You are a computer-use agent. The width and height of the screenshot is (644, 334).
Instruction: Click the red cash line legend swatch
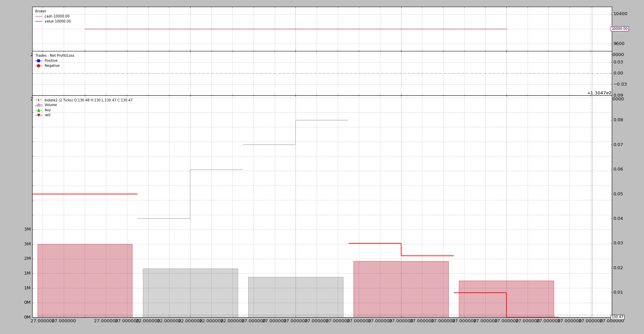click(39, 16)
